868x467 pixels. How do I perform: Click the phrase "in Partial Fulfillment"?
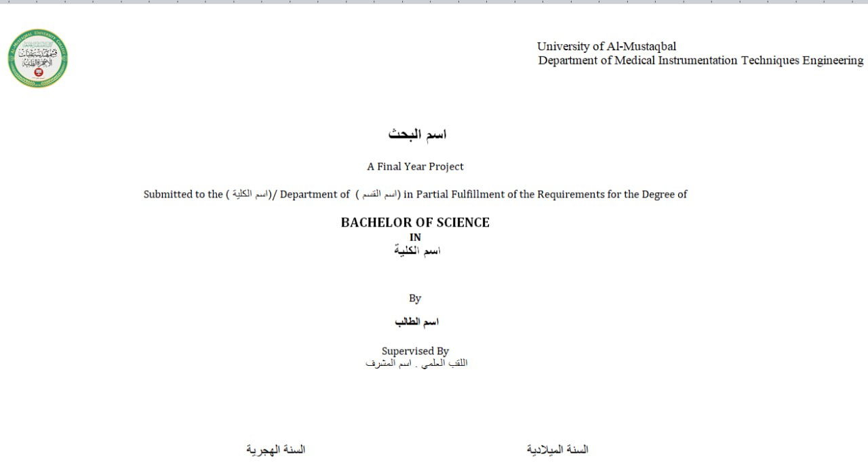coord(454,194)
